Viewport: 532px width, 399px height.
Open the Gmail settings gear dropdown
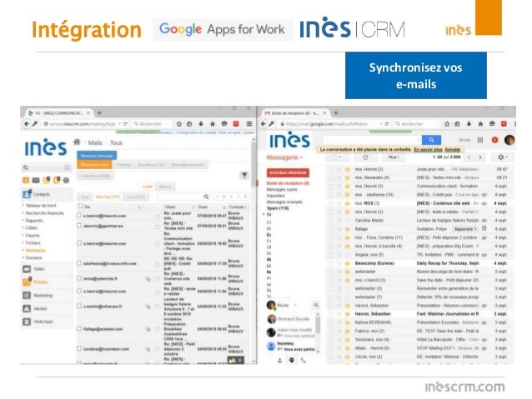503,157
